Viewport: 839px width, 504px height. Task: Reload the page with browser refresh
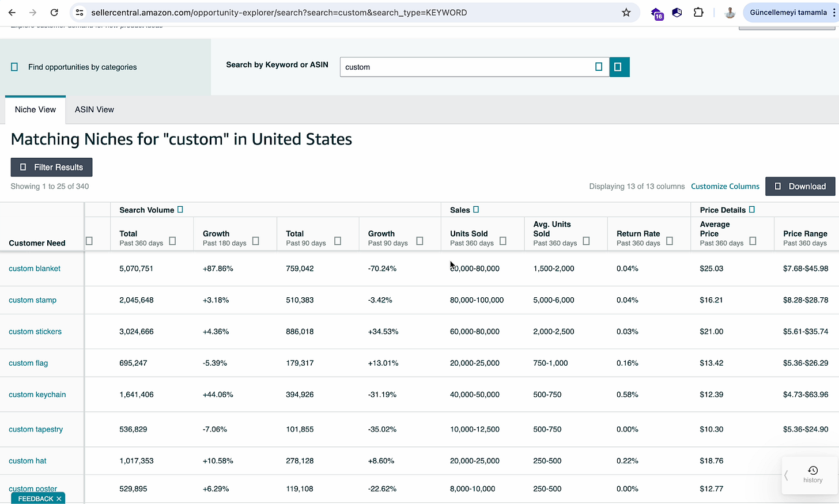coord(54,12)
